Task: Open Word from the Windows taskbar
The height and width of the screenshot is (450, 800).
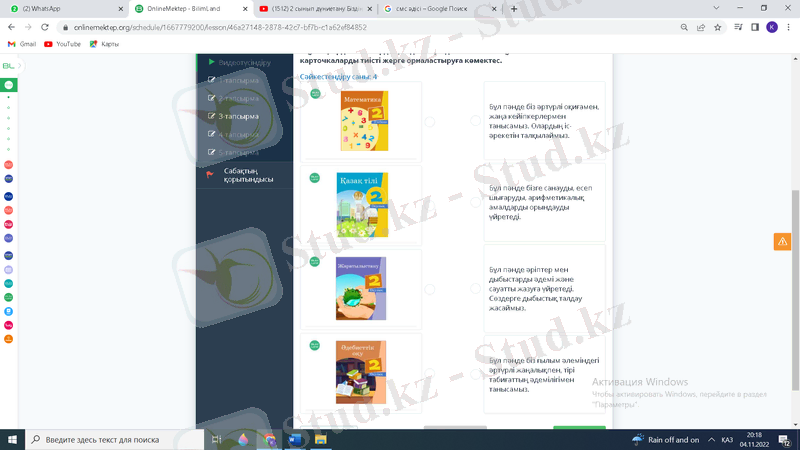Action: [x=296, y=439]
